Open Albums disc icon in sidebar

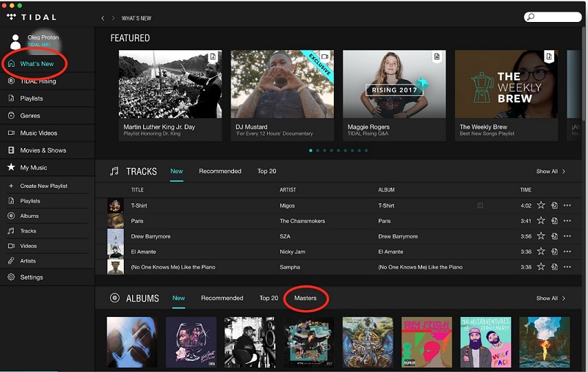pyautogui.click(x=11, y=216)
